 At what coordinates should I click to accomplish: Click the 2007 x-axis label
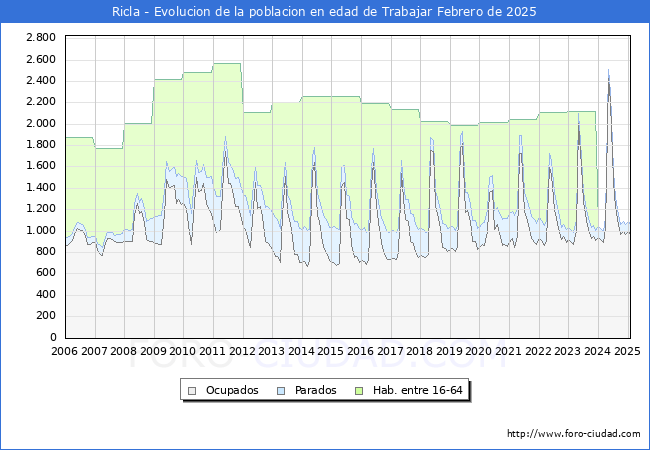click(x=94, y=351)
